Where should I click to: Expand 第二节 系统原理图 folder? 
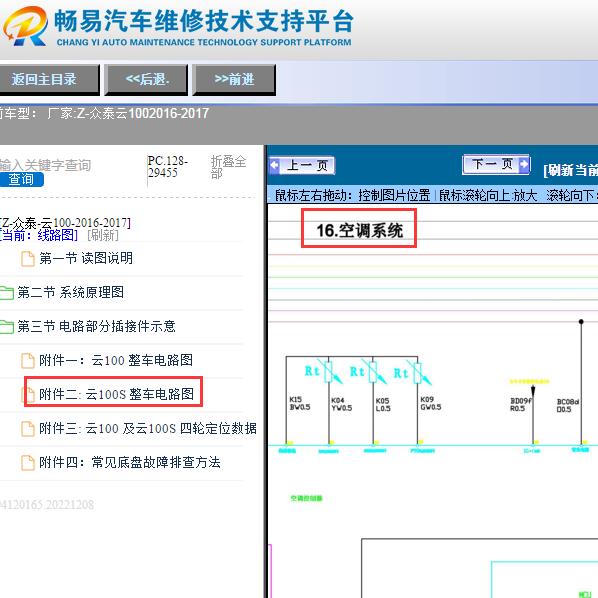tap(71, 292)
